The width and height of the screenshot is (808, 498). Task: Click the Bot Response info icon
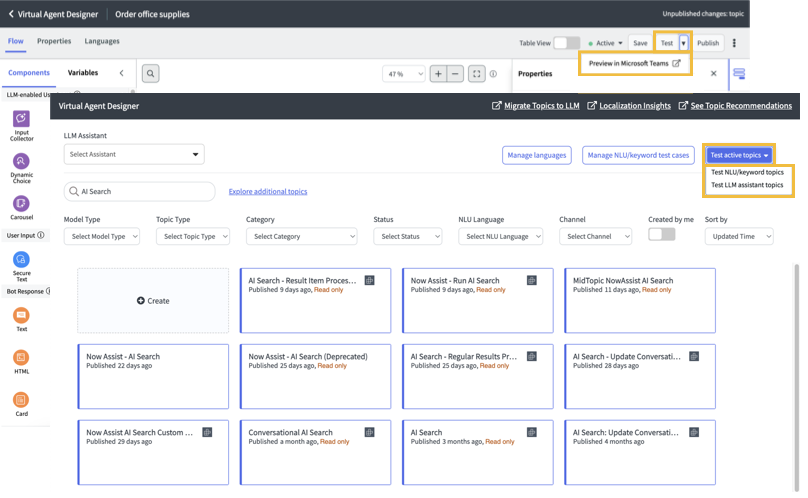click(48, 291)
